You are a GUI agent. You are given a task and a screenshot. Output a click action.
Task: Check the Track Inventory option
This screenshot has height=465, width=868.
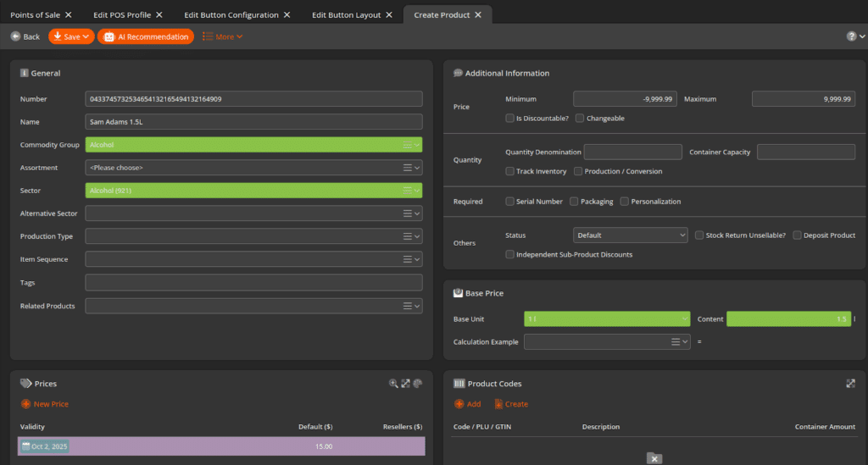(509, 171)
